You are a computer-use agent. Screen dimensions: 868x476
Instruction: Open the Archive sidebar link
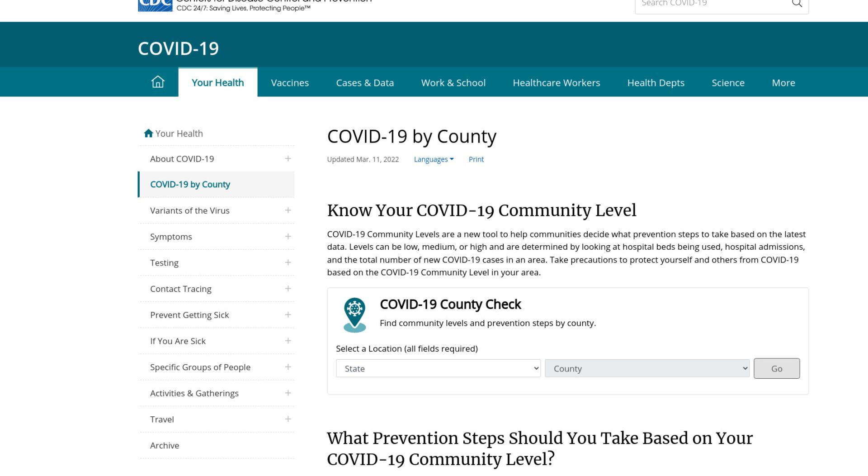pyautogui.click(x=165, y=445)
